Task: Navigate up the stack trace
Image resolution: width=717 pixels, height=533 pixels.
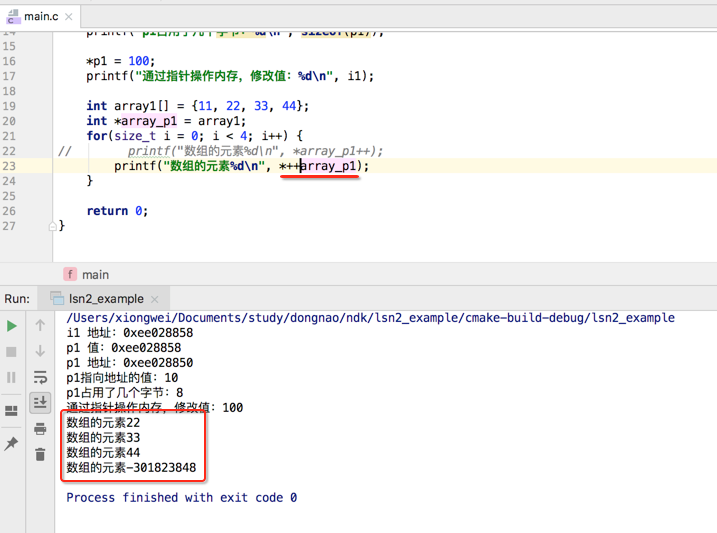Action: pyautogui.click(x=40, y=325)
